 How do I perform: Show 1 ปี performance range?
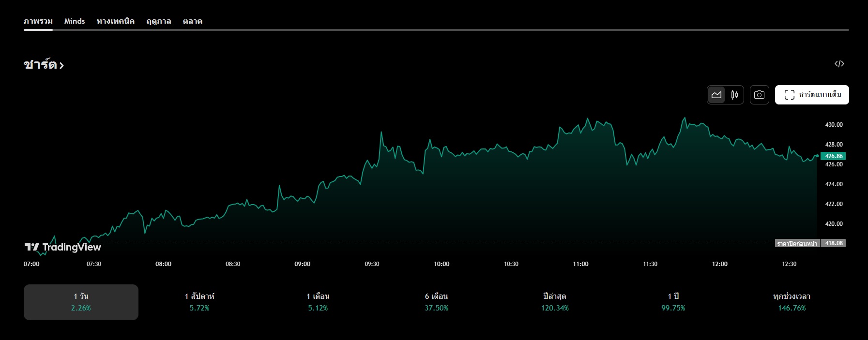click(x=673, y=302)
